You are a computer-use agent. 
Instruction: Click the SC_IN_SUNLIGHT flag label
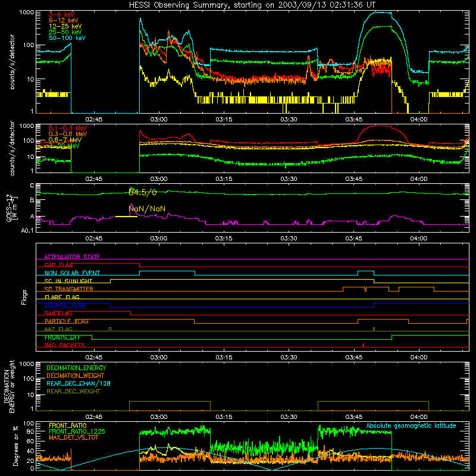pyautogui.click(x=68, y=281)
